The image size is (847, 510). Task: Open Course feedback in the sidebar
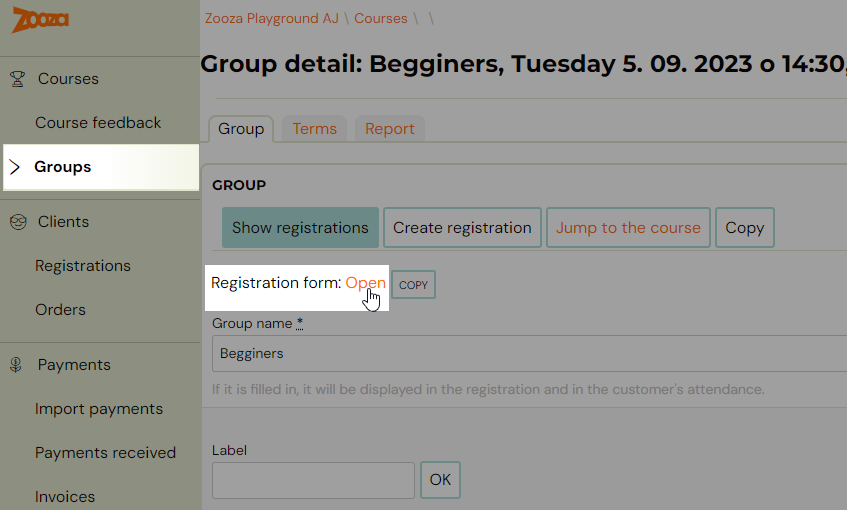pos(98,123)
